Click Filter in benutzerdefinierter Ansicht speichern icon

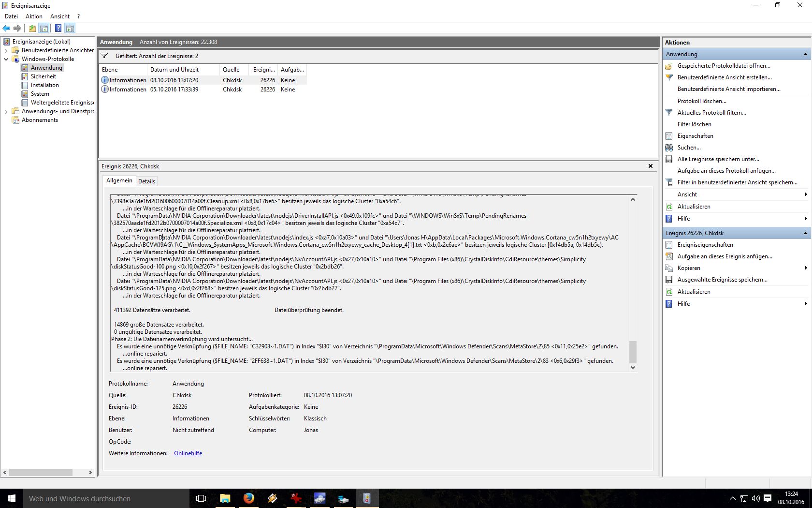(669, 182)
